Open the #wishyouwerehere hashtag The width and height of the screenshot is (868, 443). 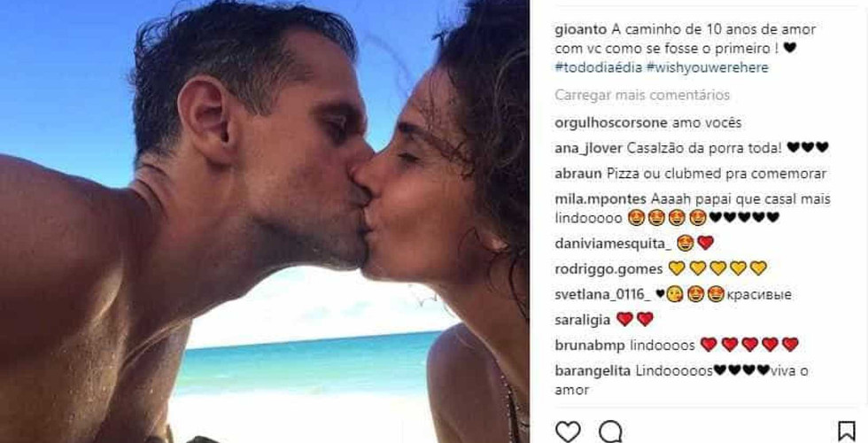(707, 67)
